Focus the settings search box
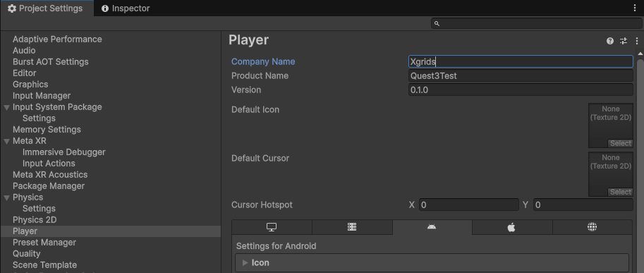 [x=536, y=23]
